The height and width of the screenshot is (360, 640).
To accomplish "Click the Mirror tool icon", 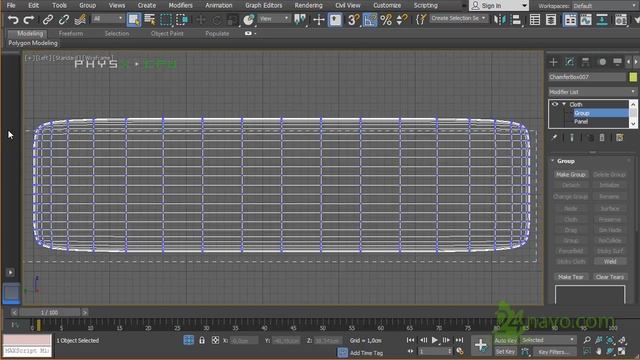I will tap(500, 20).
